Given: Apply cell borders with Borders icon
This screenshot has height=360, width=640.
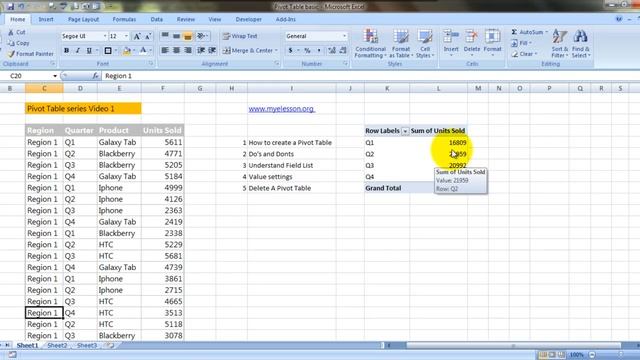Looking at the screenshot, I should (108, 51).
